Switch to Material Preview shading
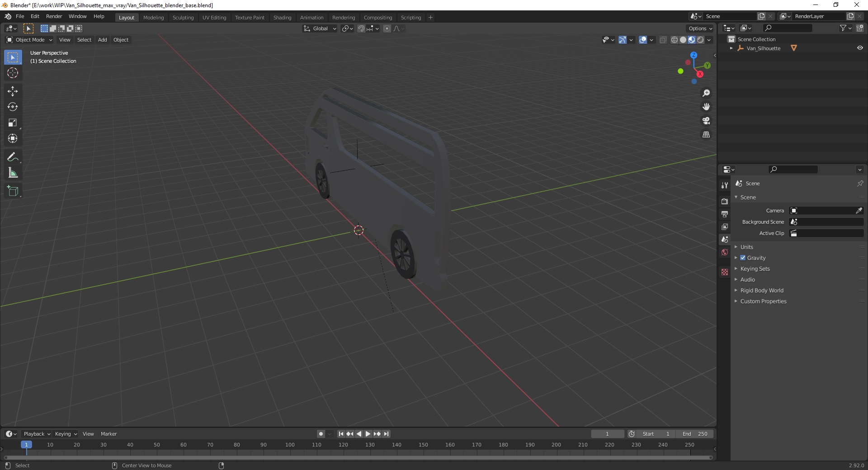This screenshot has width=868, height=470. pos(692,40)
